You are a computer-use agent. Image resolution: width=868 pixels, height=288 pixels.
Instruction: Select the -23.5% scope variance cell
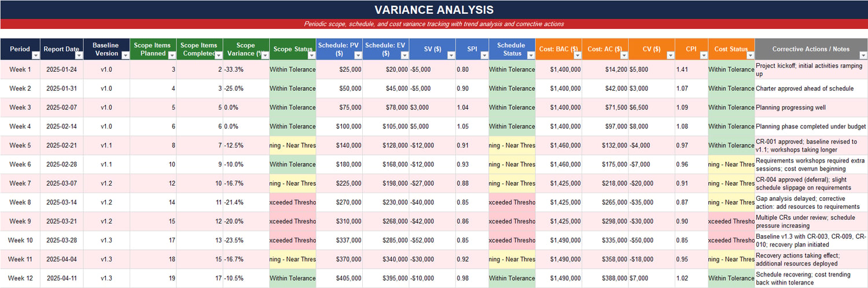246,240
